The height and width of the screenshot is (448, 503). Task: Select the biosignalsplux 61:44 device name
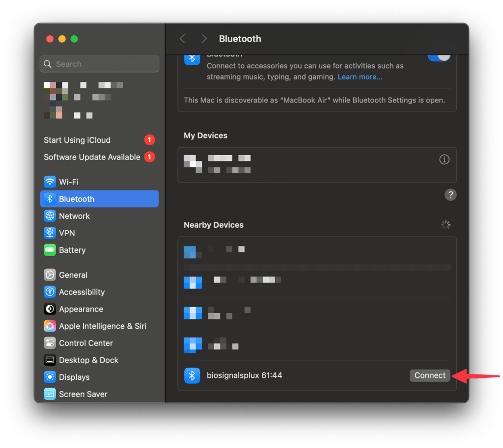[x=245, y=375]
